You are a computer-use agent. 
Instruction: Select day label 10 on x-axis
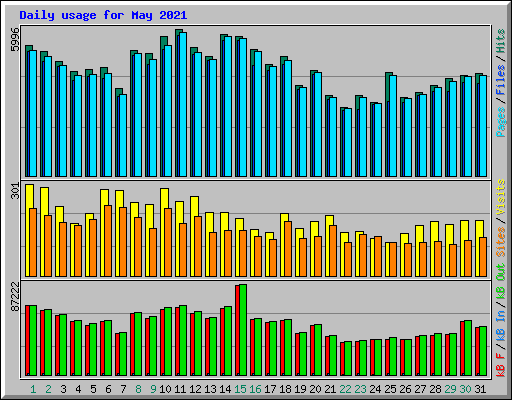165,389
